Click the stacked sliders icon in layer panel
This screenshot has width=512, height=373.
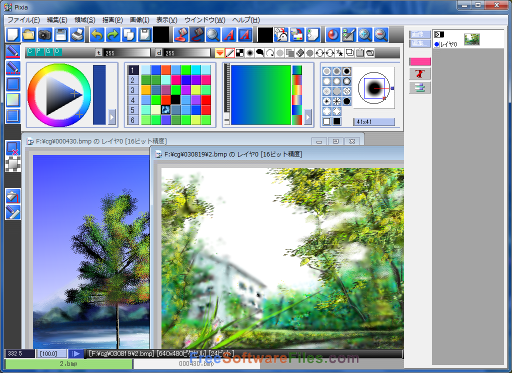pyautogui.click(x=420, y=88)
